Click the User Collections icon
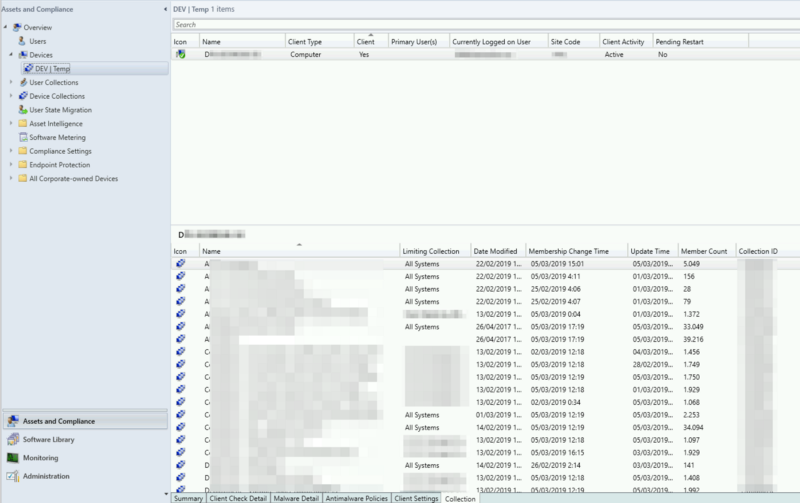The height and width of the screenshot is (503, 800). pyautogui.click(x=23, y=82)
